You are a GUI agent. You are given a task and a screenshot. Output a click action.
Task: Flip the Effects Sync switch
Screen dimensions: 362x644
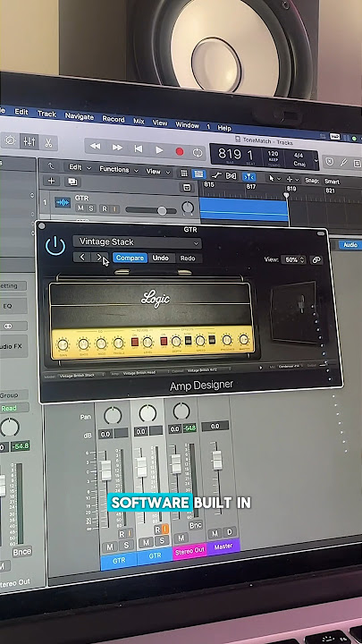[189, 341]
